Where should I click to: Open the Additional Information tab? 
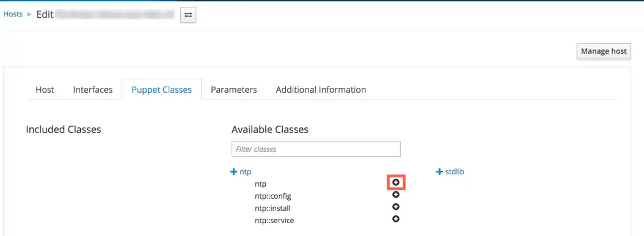(x=321, y=89)
